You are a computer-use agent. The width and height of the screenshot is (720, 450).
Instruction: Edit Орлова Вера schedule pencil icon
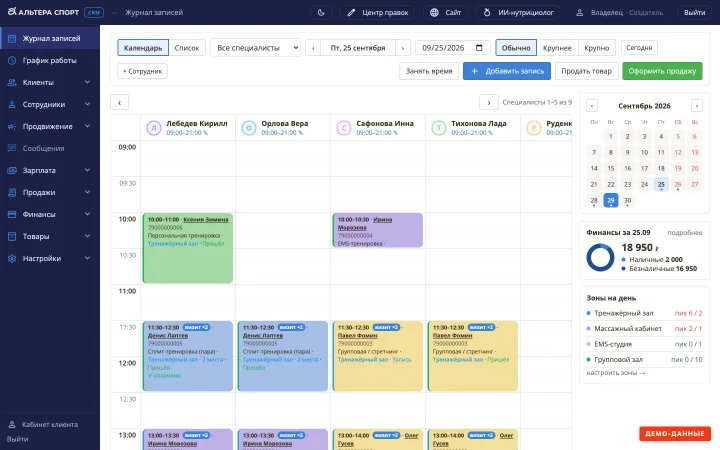[x=300, y=133]
